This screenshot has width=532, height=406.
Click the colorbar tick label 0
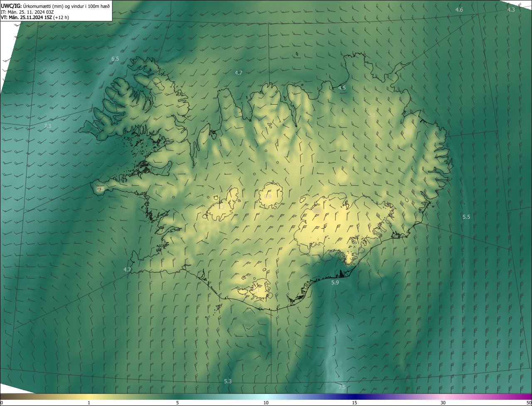tap(2, 403)
